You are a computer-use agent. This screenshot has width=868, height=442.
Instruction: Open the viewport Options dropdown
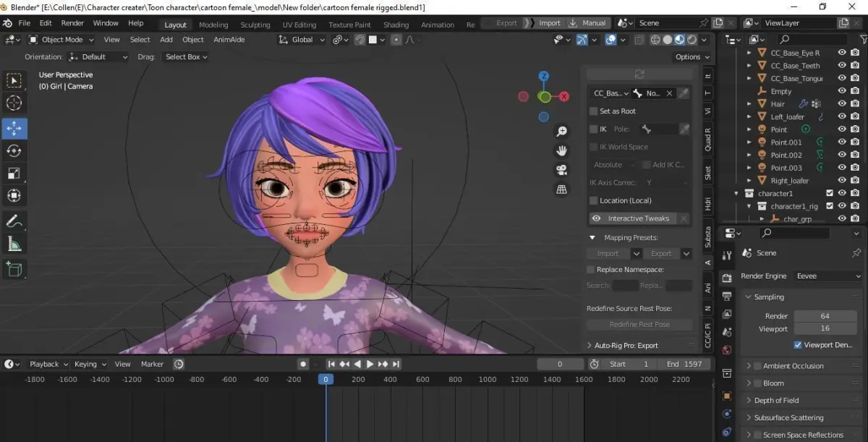692,56
